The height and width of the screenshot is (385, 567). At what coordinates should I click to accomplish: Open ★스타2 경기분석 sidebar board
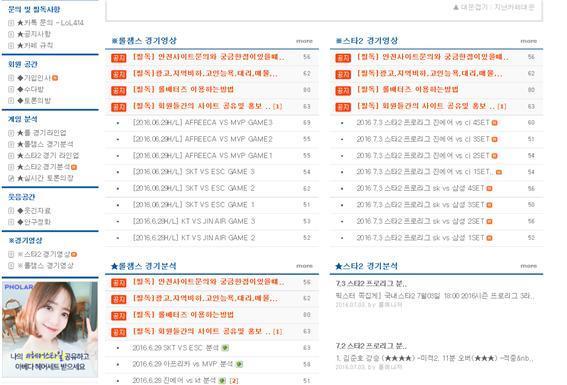(44, 167)
